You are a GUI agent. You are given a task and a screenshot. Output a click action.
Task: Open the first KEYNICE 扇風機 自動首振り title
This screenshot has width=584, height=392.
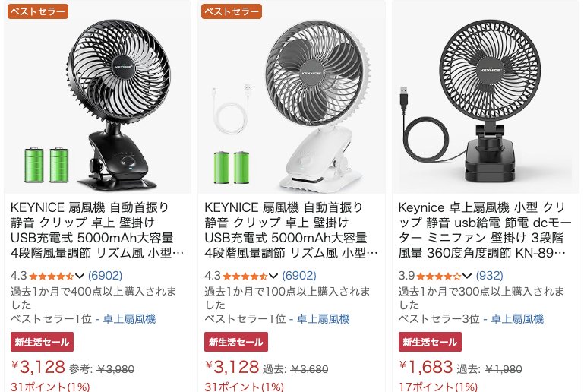[97, 230]
